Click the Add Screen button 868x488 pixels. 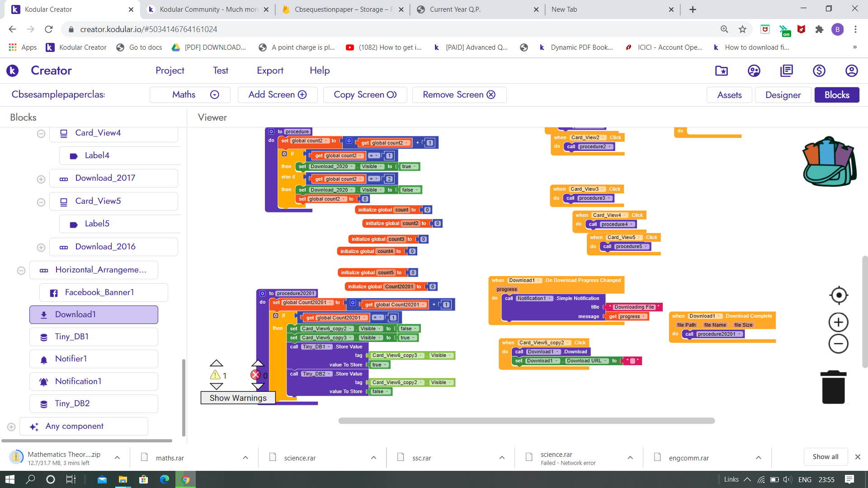277,95
